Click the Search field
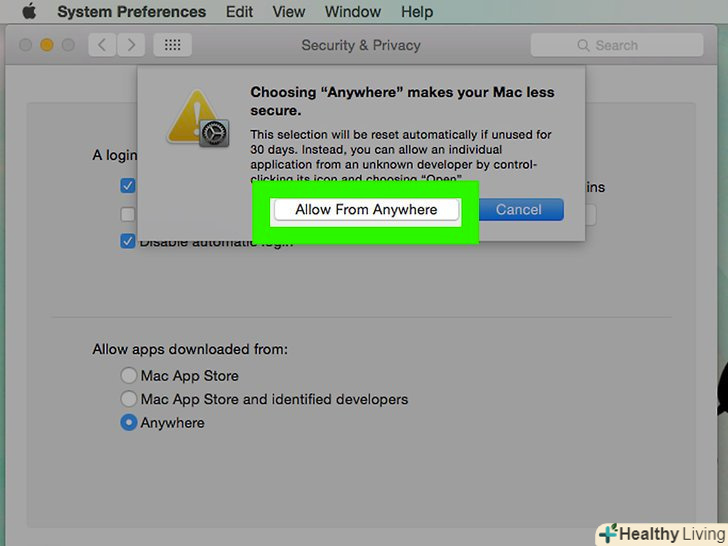The height and width of the screenshot is (546, 728). click(x=617, y=45)
